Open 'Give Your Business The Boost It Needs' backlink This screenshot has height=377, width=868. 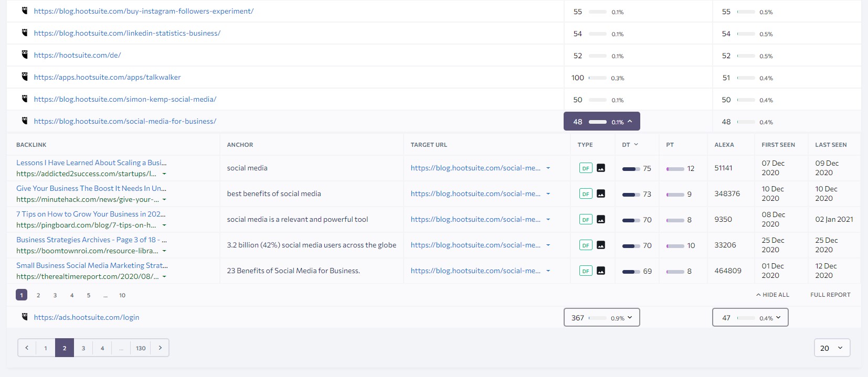(x=91, y=188)
